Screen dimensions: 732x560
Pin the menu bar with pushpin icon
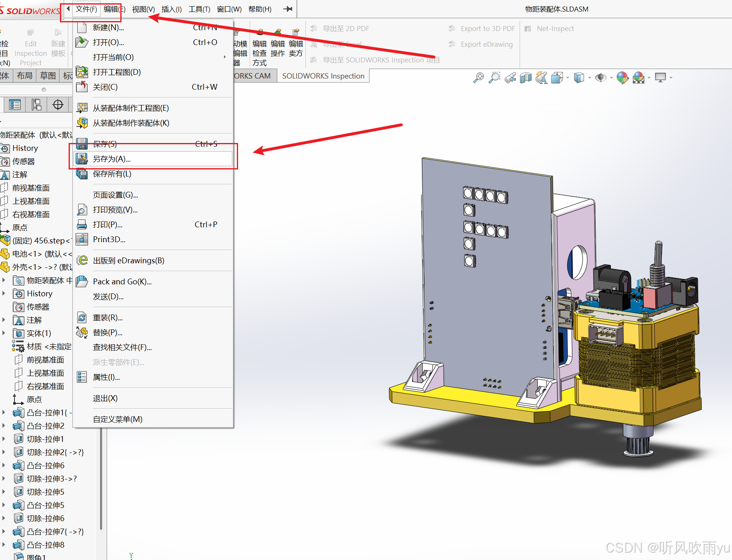point(288,9)
